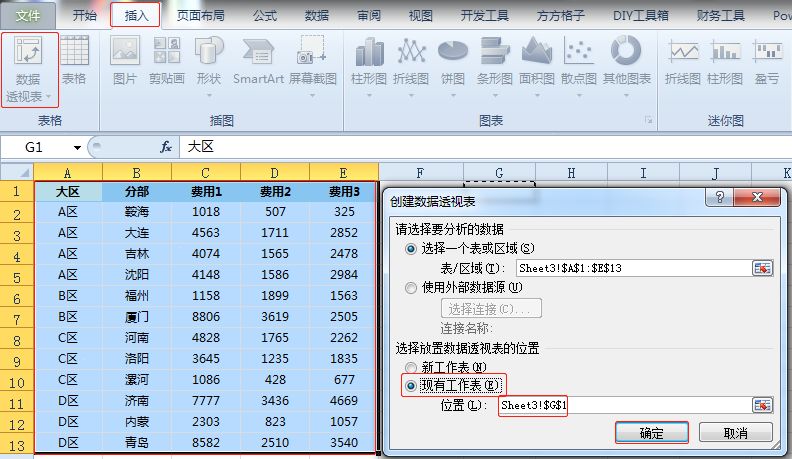
Task: Choose 现有工作表 radio option
Action: (x=411, y=386)
